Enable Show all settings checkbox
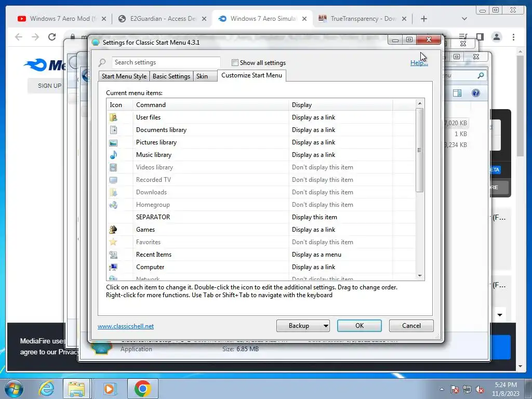Image resolution: width=532 pixels, height=399 pixels. (x=235, y=62)
